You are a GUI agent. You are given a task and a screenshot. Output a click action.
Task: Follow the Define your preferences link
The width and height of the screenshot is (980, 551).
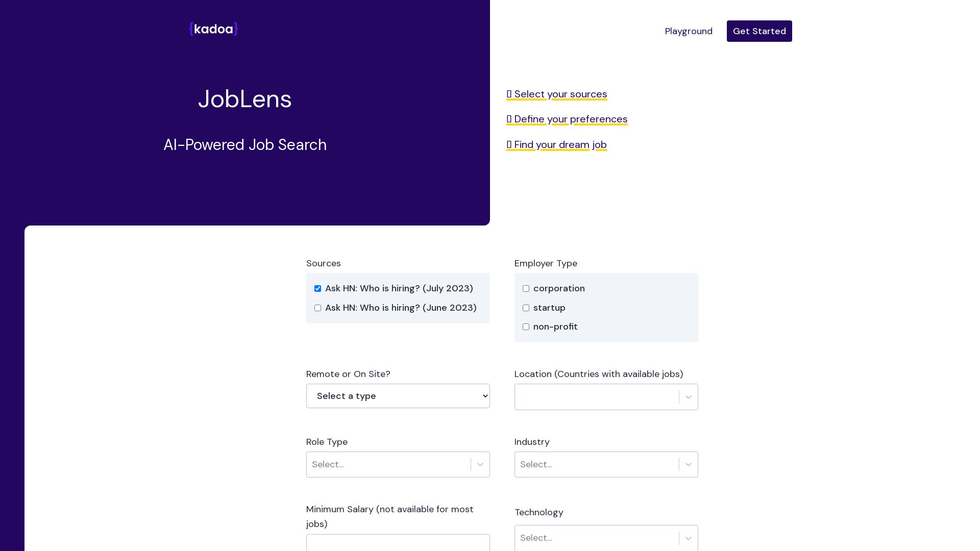(567, 119)
